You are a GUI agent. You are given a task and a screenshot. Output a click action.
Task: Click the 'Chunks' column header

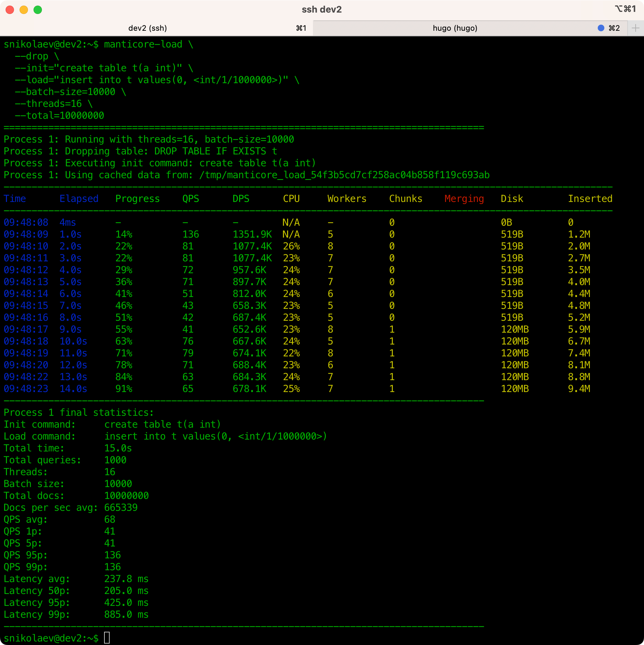coord(406,199)
